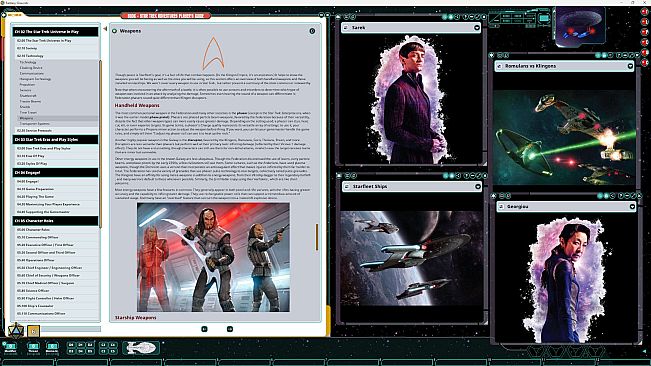Click the round icon right of Weapons heading

coord(312,31)
